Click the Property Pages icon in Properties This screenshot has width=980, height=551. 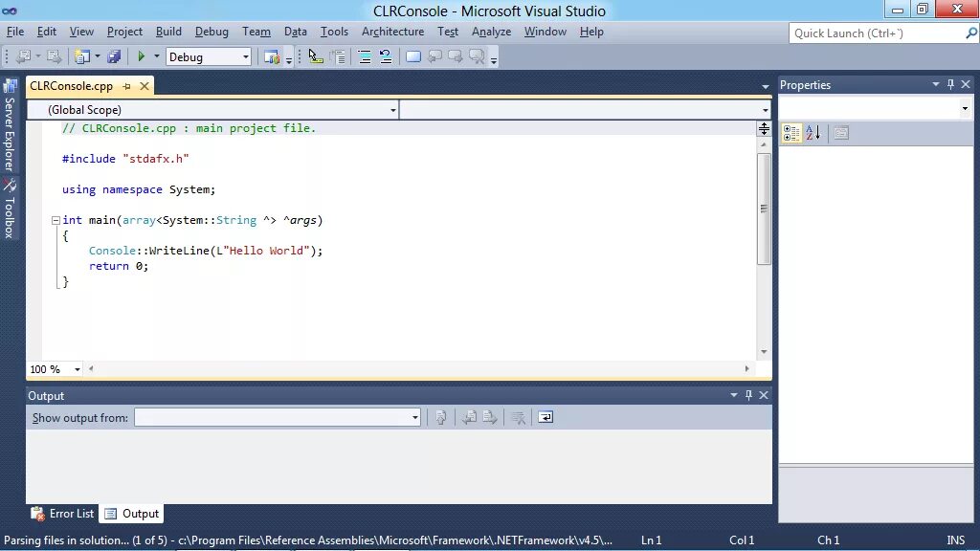[x=841, y=132]
